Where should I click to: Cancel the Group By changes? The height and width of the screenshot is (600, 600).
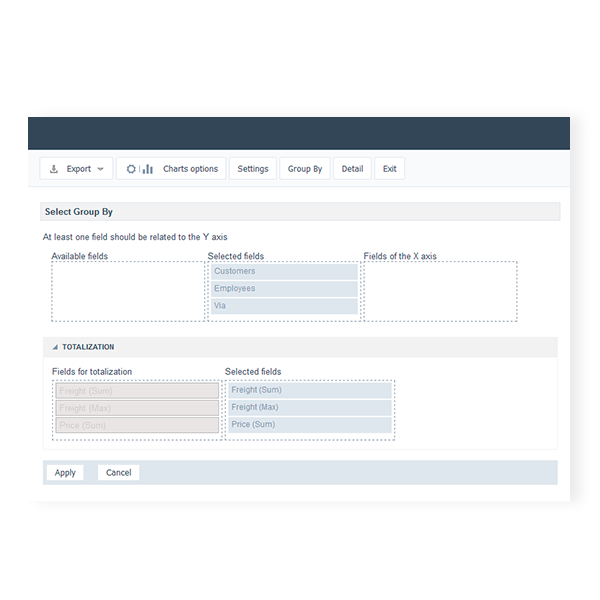tap(119, 472)
